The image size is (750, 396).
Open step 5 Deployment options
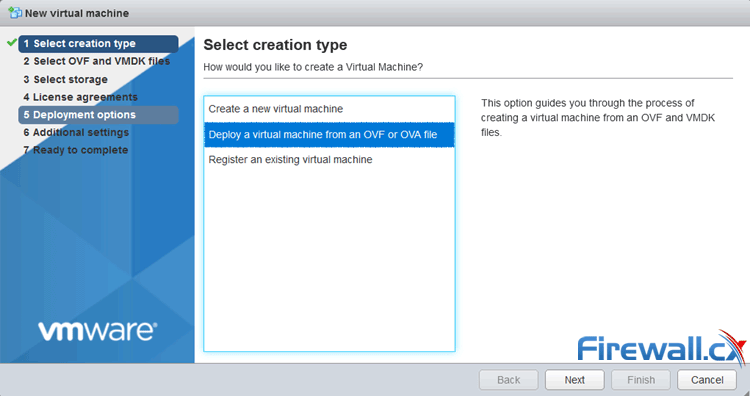click(x=98, y=115)
